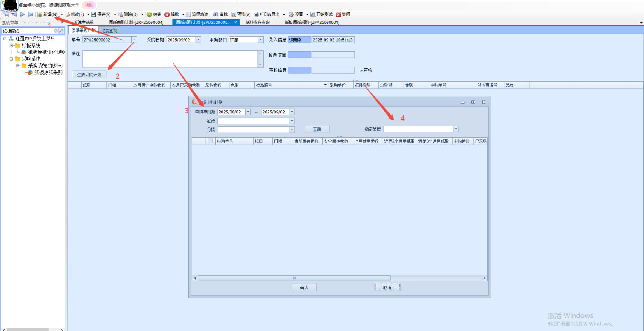Collapse 采购系统(纸料A) tree node
Screen dimensions: 644x331
click(x=18, y=65)
